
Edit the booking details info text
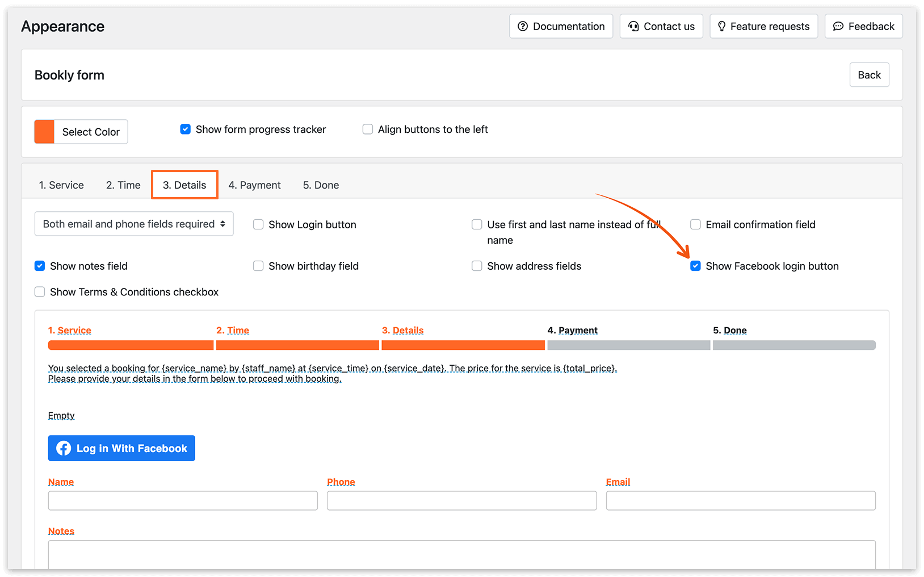(x=333, y=374)
